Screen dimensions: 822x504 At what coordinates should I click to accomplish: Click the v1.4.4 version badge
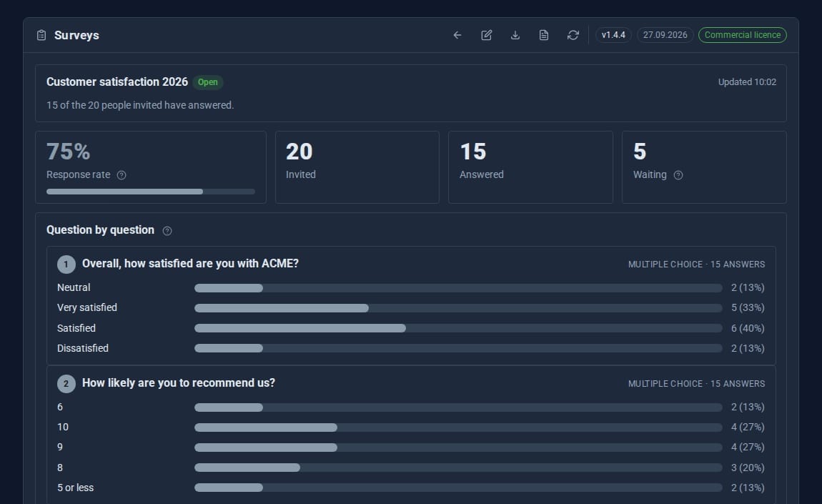[x=613, y=35]
